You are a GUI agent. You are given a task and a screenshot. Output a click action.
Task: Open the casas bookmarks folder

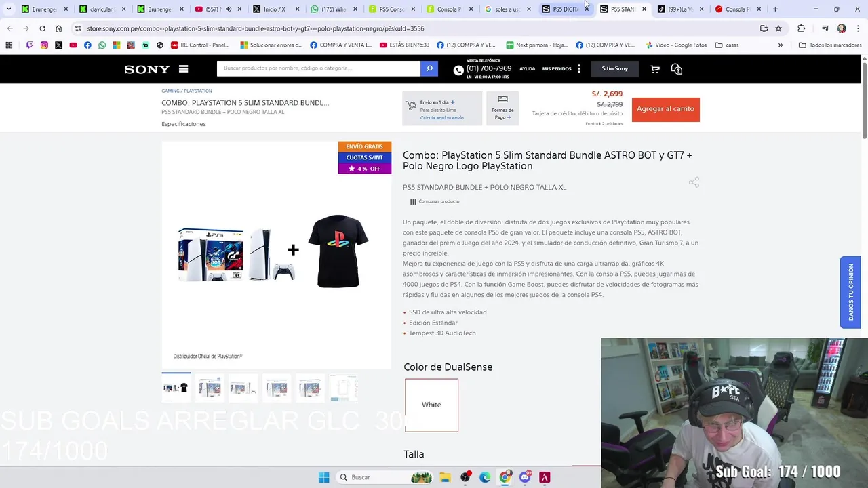point(727,45)
